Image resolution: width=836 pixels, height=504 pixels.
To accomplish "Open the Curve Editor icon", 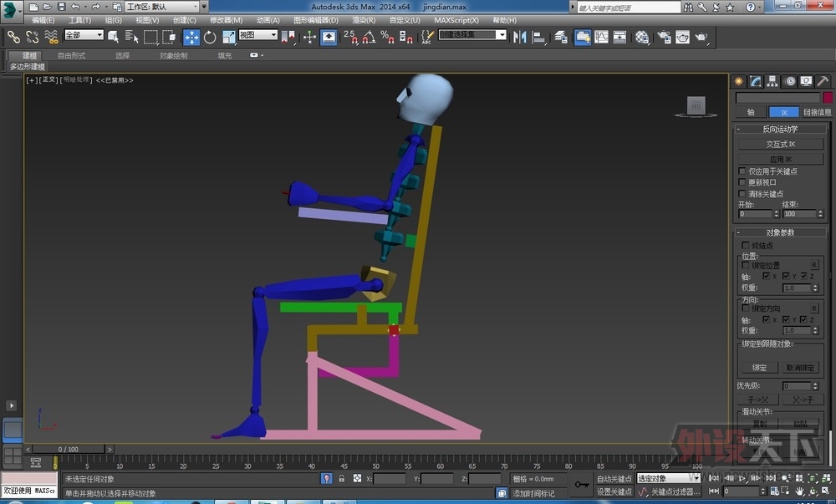I will [x=601, y=37].
